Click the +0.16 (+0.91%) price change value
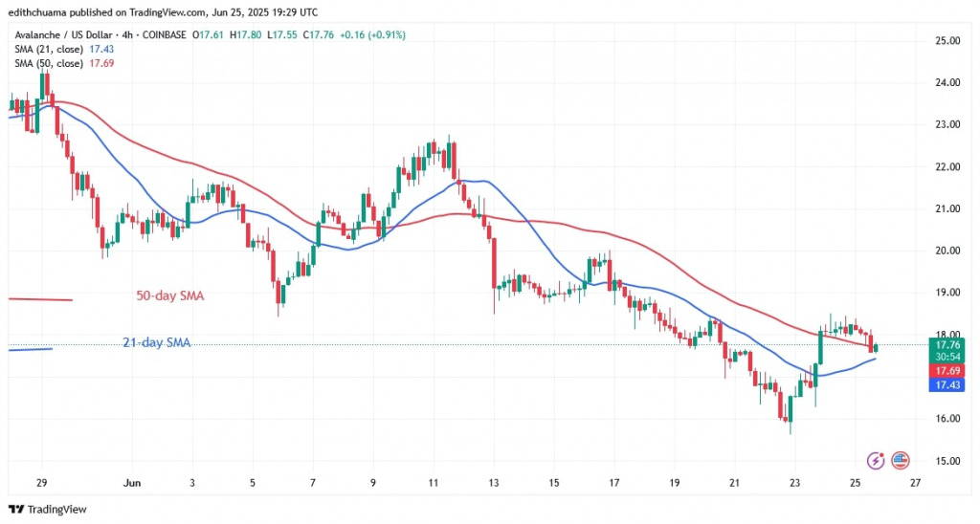The image size is (980, 524). click(367, 34)
